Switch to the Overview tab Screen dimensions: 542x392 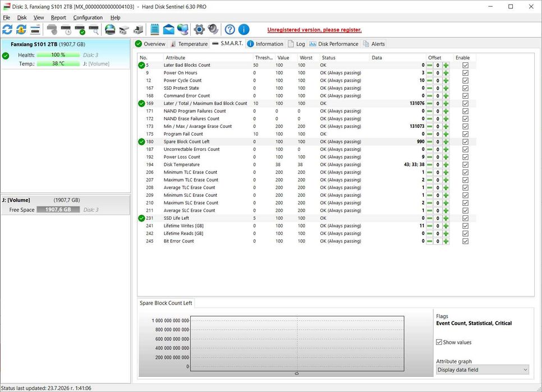[x=150, y=44]
